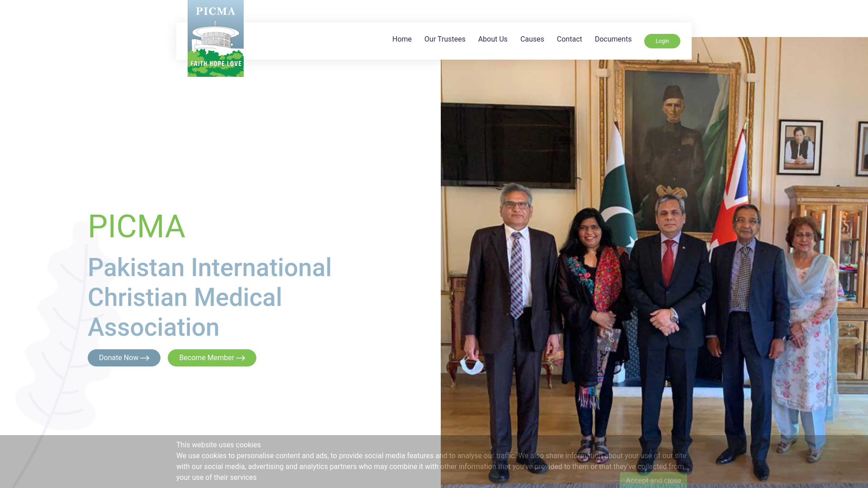Click the green Login button
This screenshot has height=488, width=868.
point(662,41)
